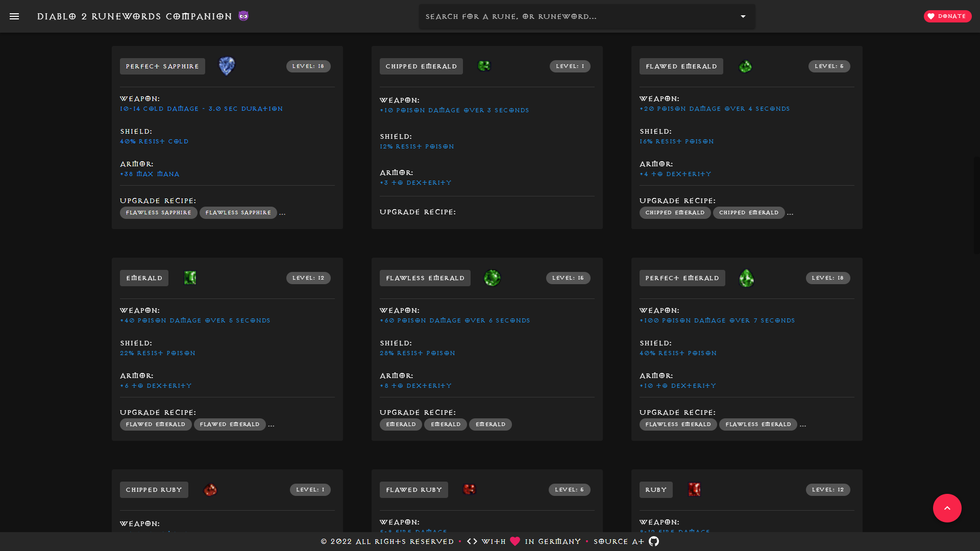Click the Chipped Ruby gem icon

(x=210, y=490)
